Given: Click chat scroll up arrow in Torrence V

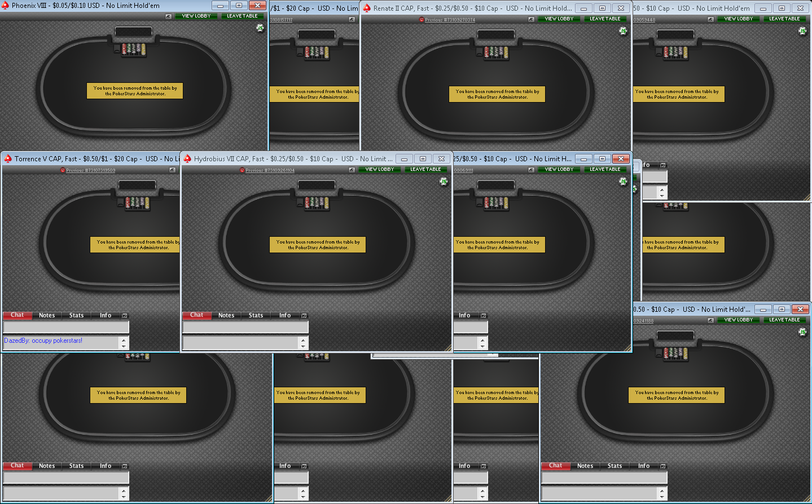Looking at the screenshot, I should click(x=124, y=339).
